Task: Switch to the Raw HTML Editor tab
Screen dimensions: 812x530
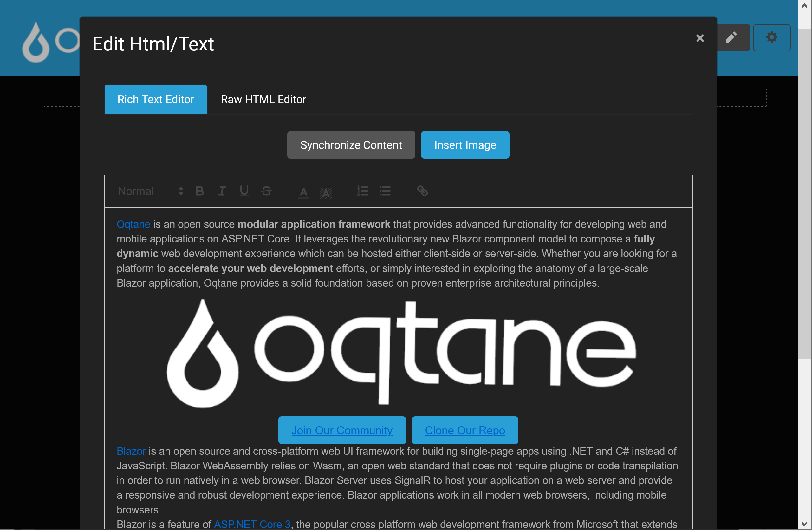Action: (263, 99)
